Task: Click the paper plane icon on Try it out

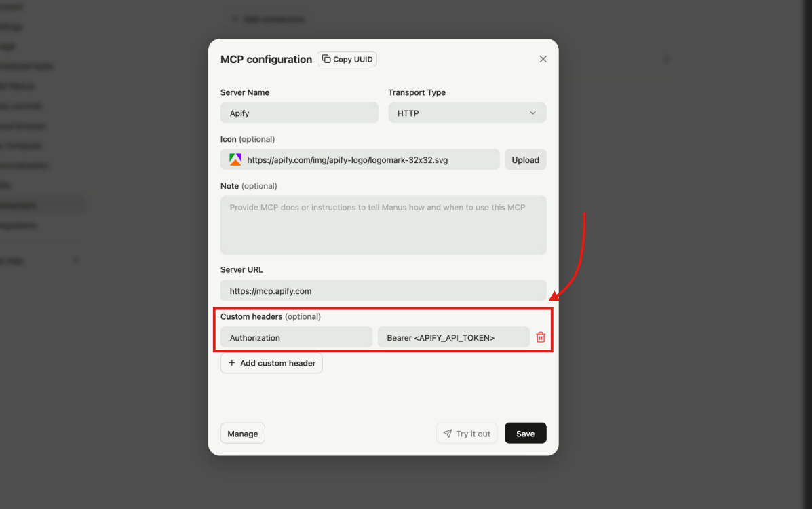Action: 448,433
